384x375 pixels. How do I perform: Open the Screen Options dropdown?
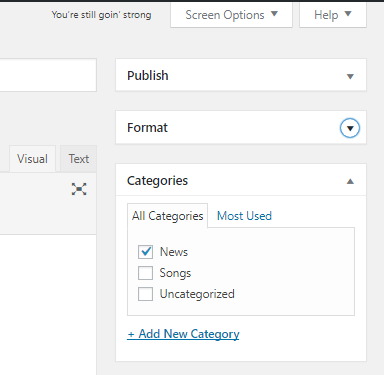(x=231, y=15)
